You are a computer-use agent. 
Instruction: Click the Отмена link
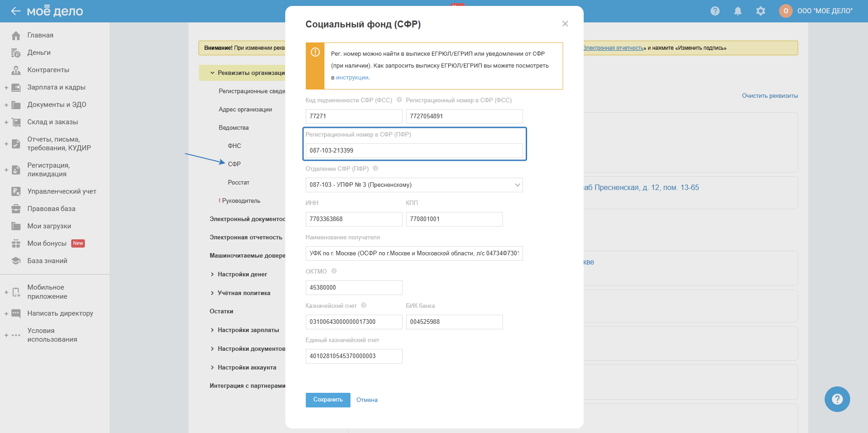point(366,400)
